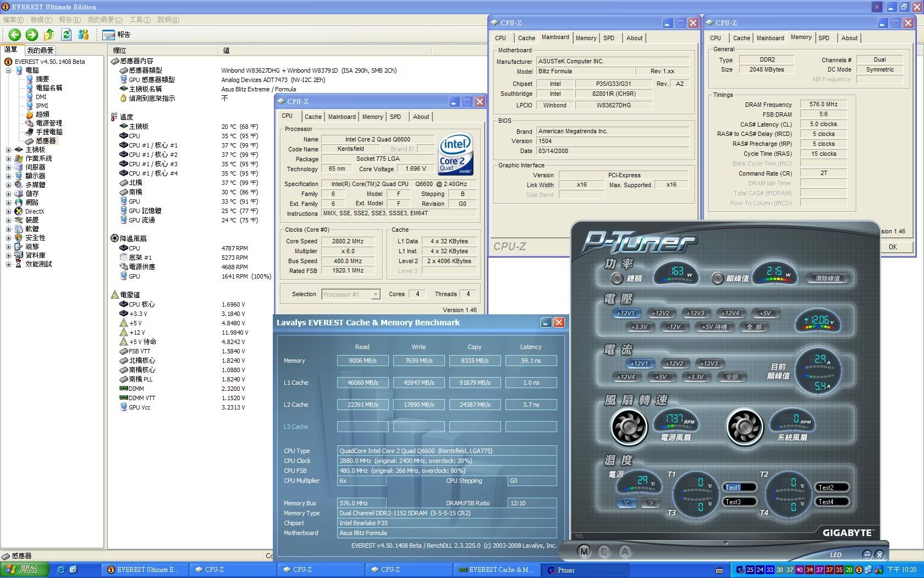The height and width of the screenshot is (578, 924).
Task: Select the 超頻 overclock flame icon in tree
Action: 30,114
